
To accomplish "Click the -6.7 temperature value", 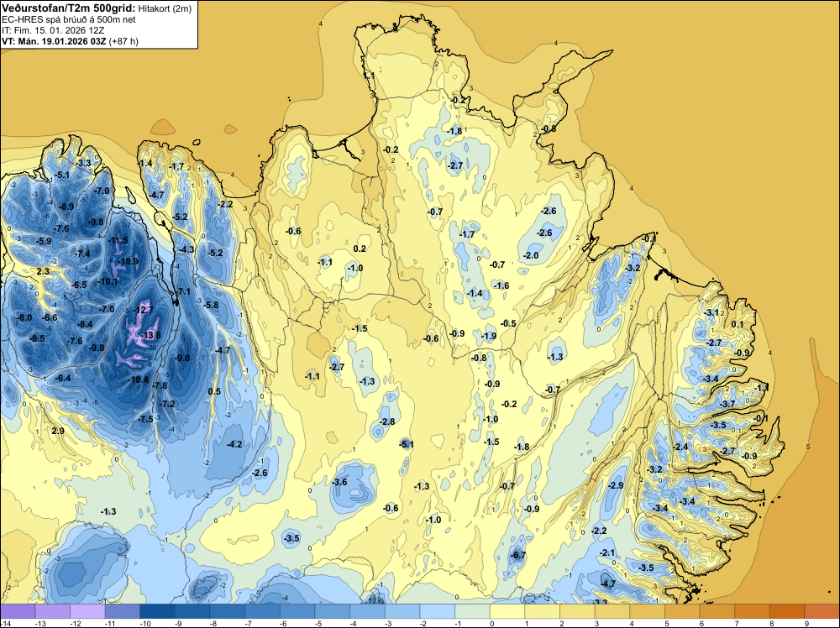I will coord(518,555).
